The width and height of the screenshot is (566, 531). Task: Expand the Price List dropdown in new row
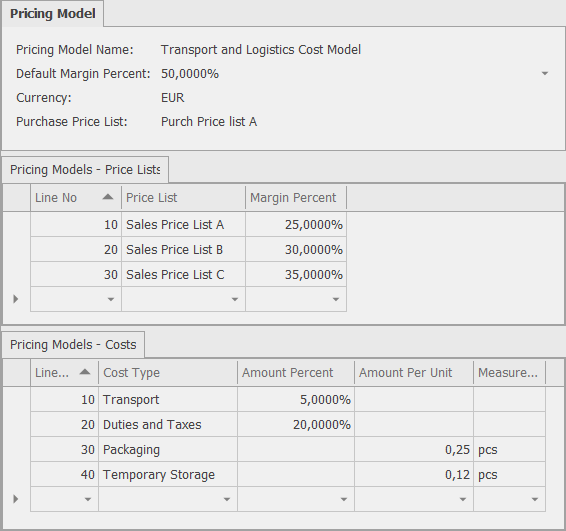235,299
